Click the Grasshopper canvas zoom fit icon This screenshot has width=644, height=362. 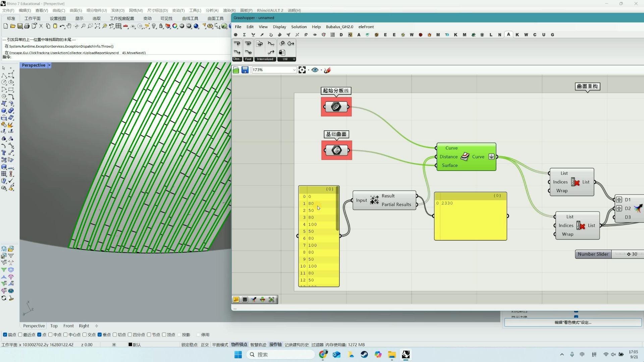(302, 70)
